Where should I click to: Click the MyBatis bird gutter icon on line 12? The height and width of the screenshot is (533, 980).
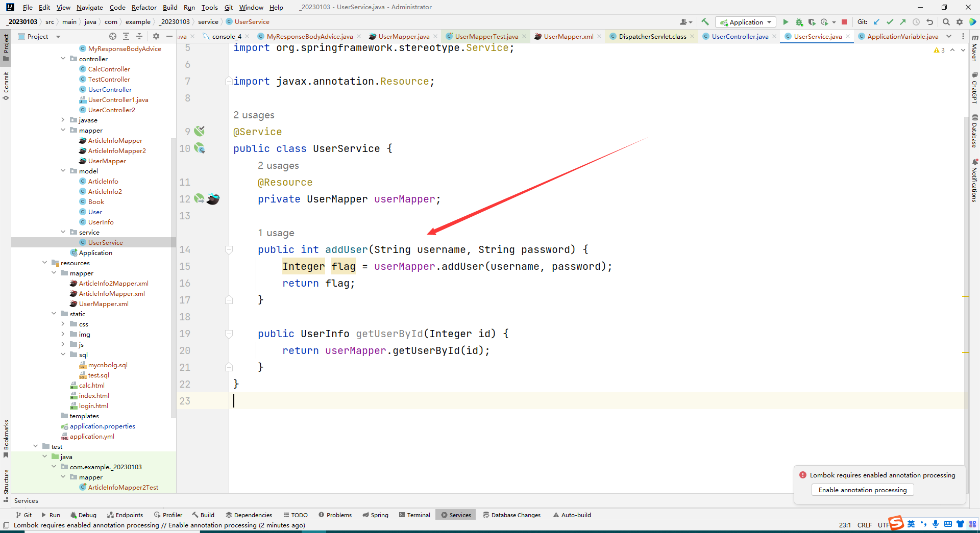click(x=213, y=199)
